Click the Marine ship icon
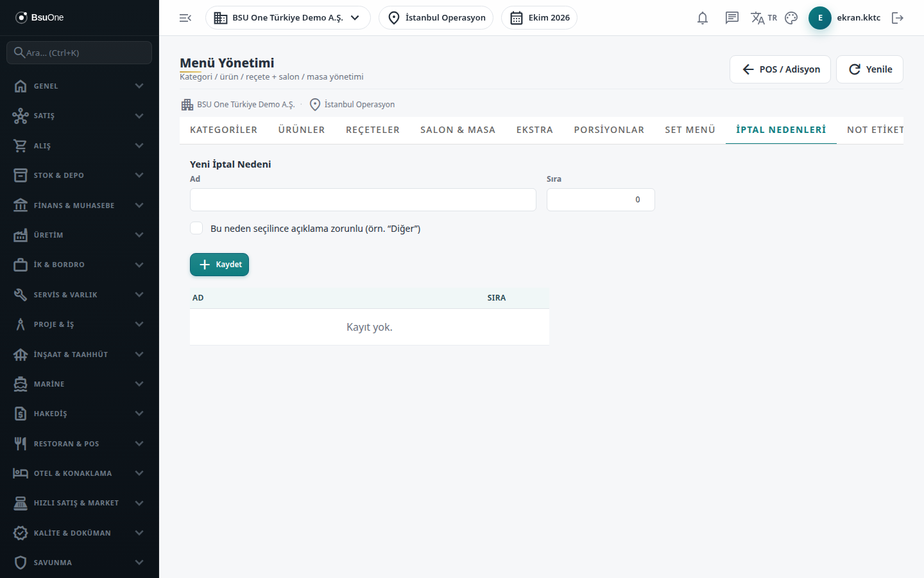924x578 pixels. [21, 384]
